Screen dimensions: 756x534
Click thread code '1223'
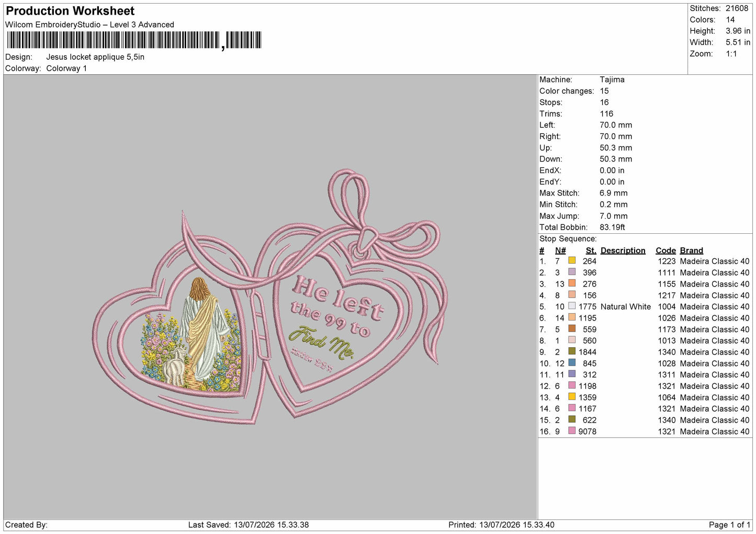tap(667, 261)
